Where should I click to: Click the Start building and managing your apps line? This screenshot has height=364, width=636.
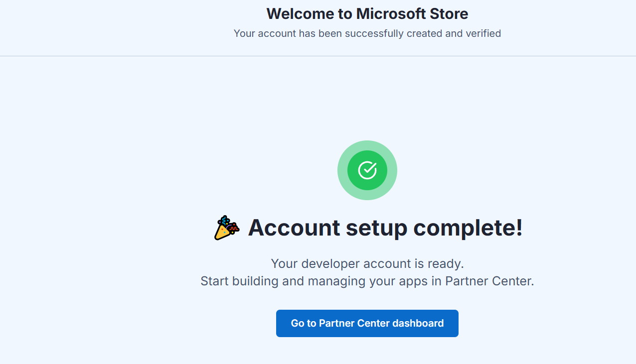tap(367, 281)
